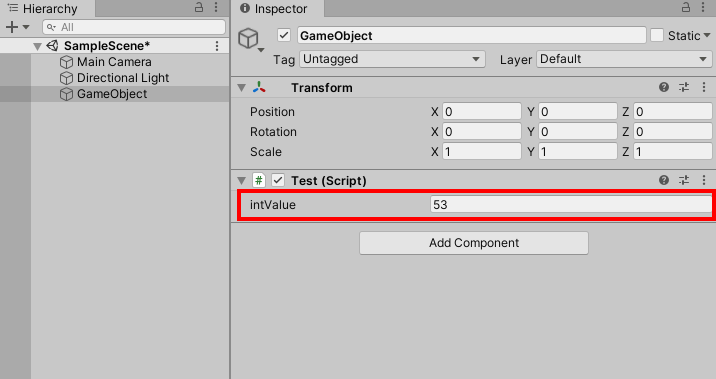Click the Transform component title
Viewport: 716px width, 379px height.
(x=322, y=88)
